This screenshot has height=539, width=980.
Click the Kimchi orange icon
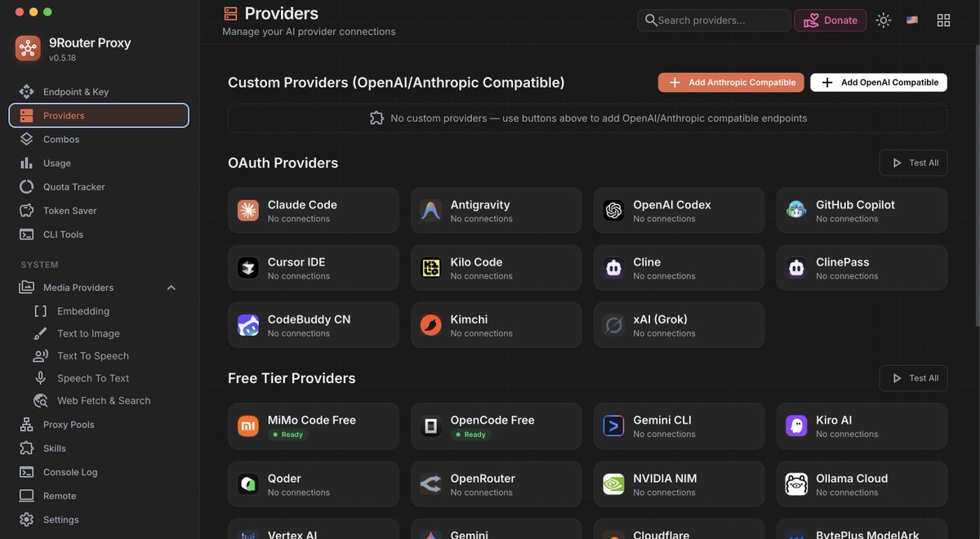(x=431, y=325)
